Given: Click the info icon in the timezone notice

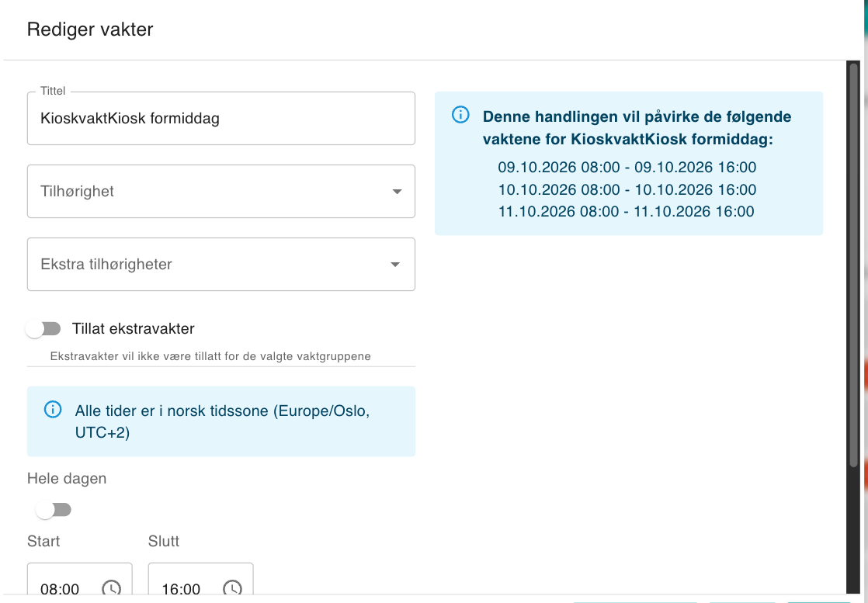Looking at the screenshot, I should (53, 410).
